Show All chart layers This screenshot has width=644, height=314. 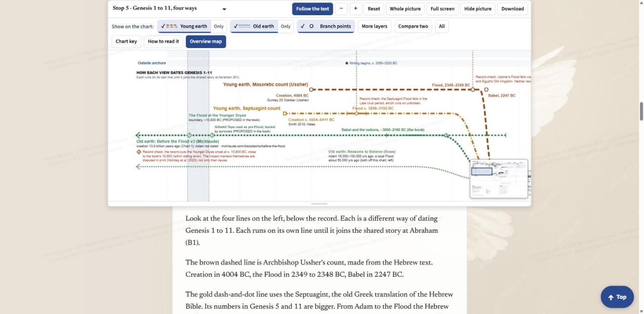coord(442,26)
